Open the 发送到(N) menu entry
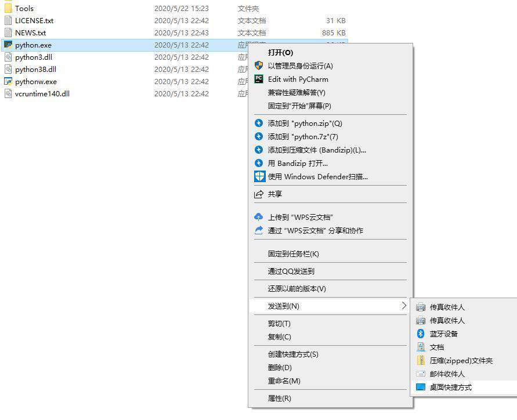Screen dimensions: 517x420 coord(330,306)
